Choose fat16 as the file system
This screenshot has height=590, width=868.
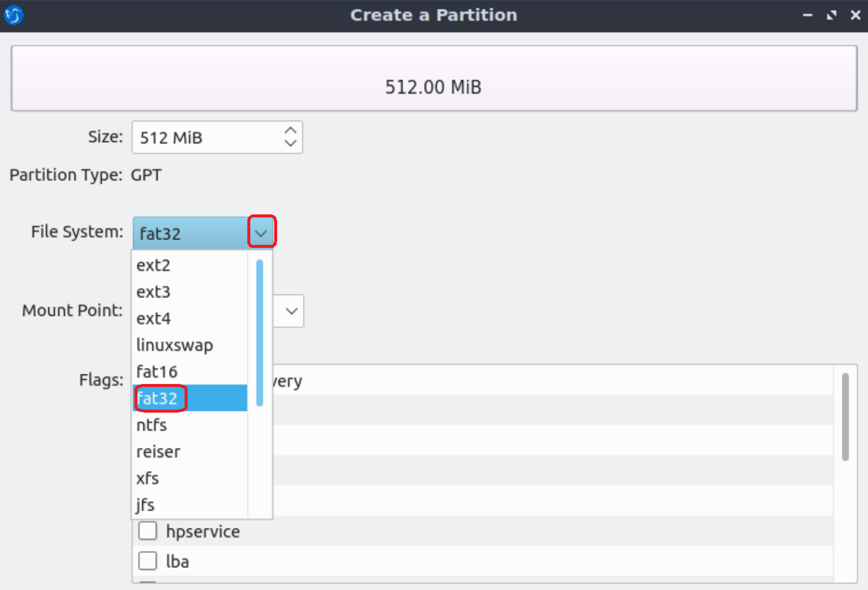(x=157, y=371)
